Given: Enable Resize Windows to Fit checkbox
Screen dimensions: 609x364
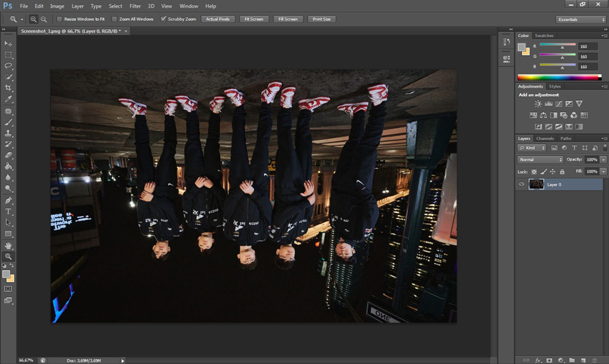Looking at the screenshot, I should coord(59,19).
